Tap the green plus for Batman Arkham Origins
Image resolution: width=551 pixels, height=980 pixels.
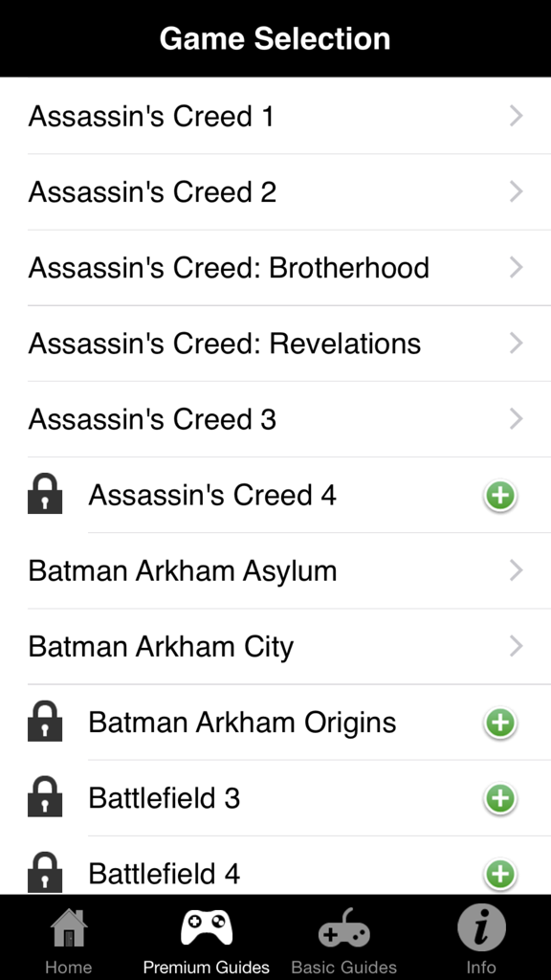tap(500, 724)
